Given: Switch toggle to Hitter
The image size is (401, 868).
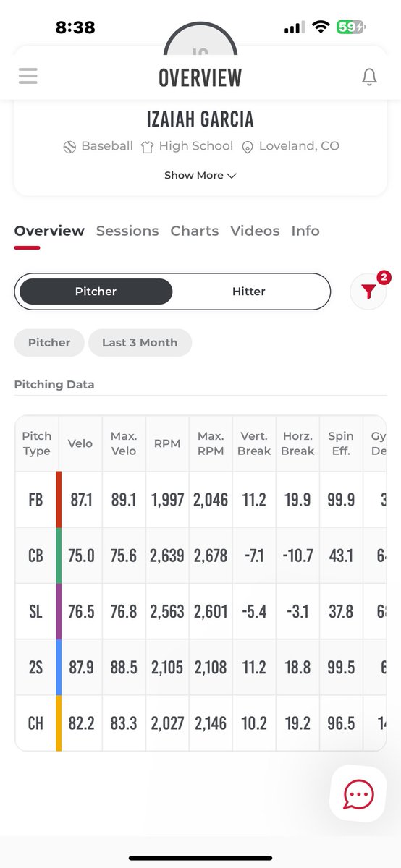Looking at the screenshot, I should (x=248, y=292).
